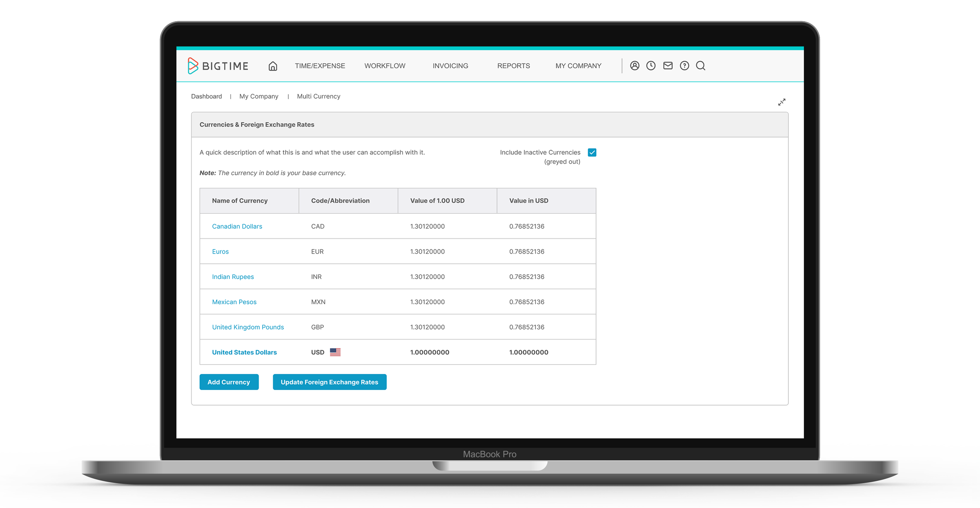
Task: Open the help question mark icon
Action: click(684, 66)
